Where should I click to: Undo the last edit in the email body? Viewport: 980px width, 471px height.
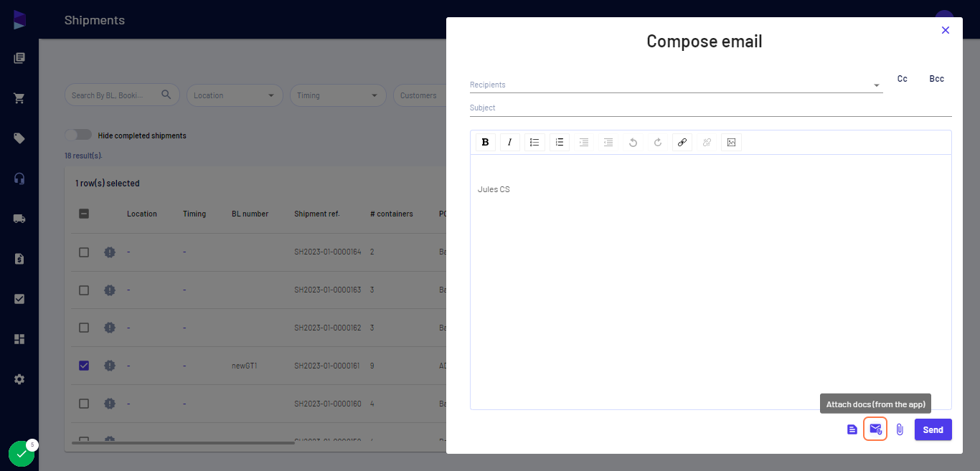(x=633, y=142)
